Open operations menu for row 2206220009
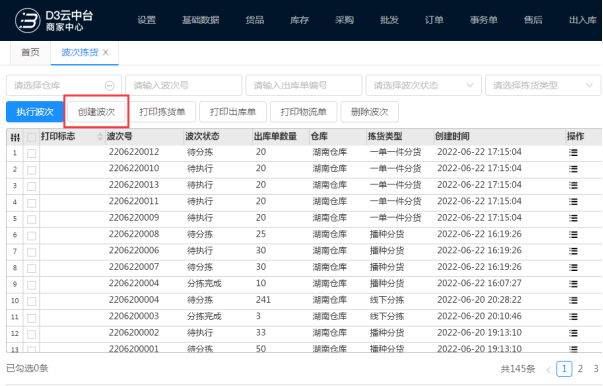Viewport: 603px width, 386px height. pos(573,218)
